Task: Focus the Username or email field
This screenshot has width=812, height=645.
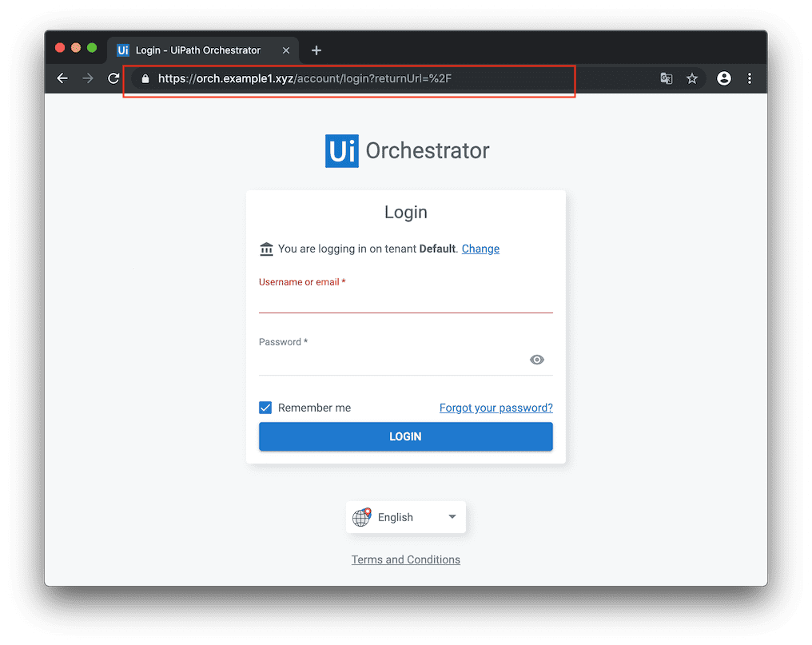Action: click(405, 301)
